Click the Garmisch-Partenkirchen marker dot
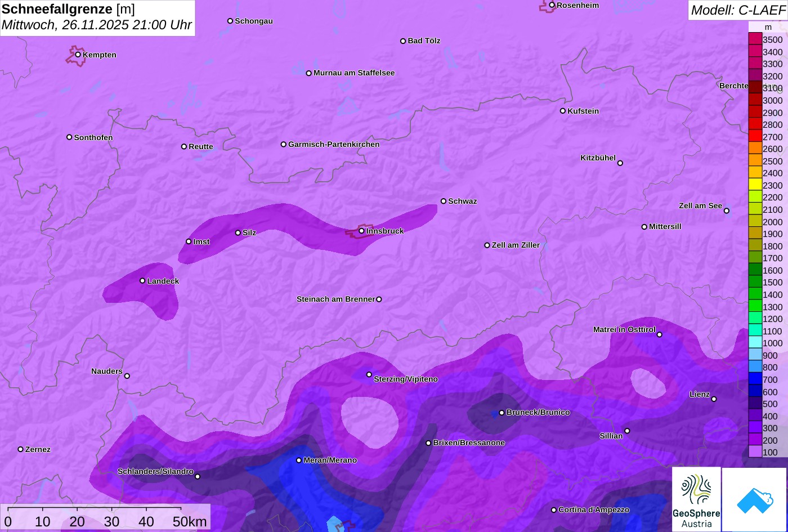 pos(284,144)
